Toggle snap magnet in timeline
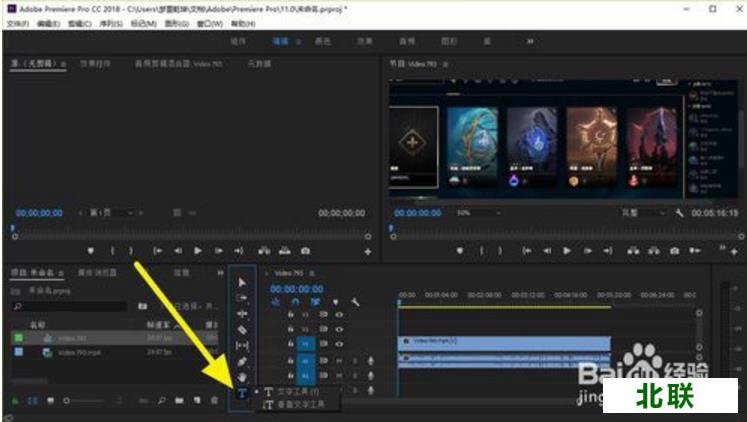This screenshot has width=747, height=422. click(297, 302)
